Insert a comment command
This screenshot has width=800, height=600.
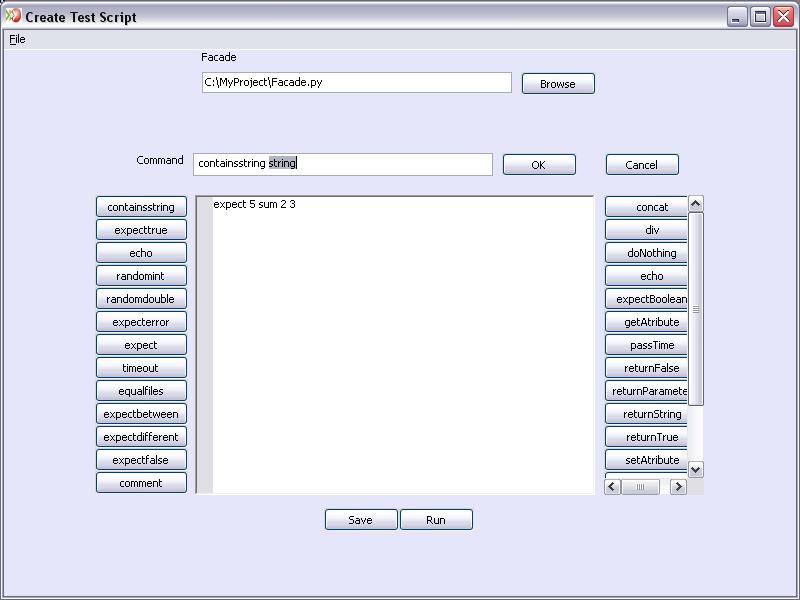141,483
